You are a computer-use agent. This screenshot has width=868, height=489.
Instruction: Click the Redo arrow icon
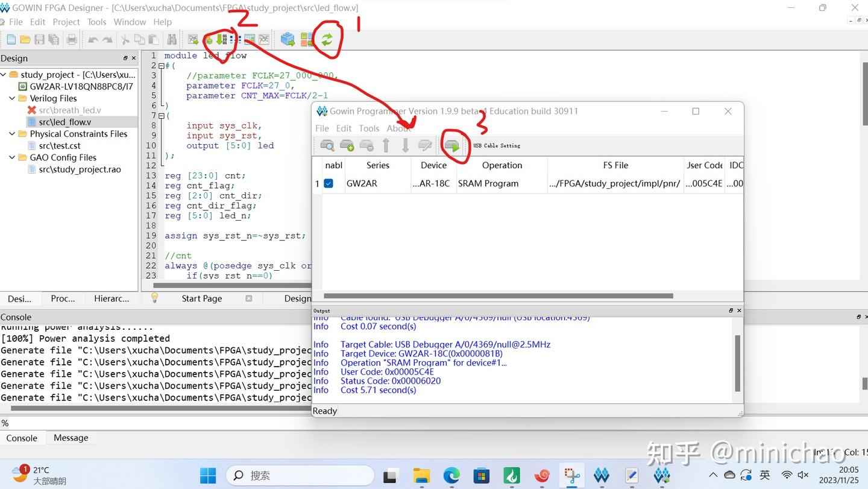click(x=107, y=40)
